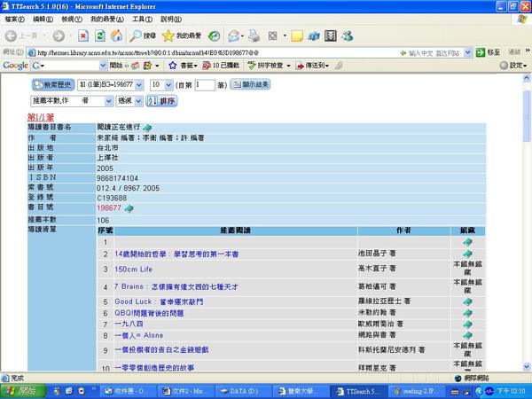Click book icon beside record number 198677

(129, 208)
